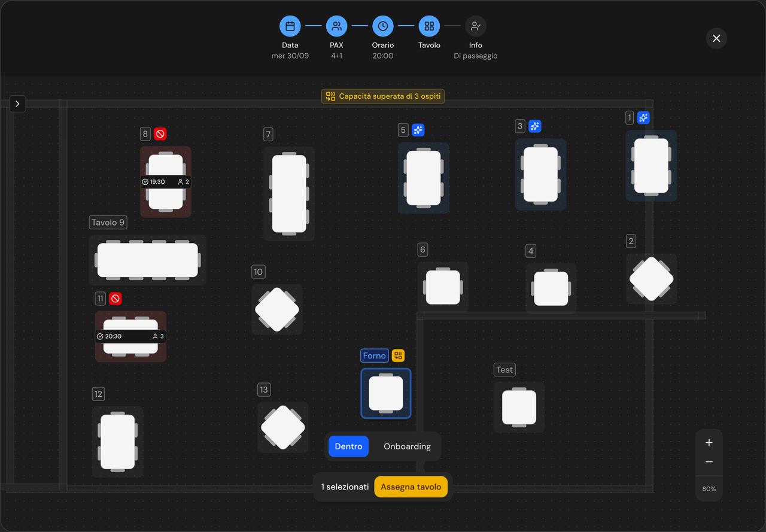The width and height of the screenshot is (766, 532).
Task: Click the Tavolo 9 label
Action: pos(108,222)
